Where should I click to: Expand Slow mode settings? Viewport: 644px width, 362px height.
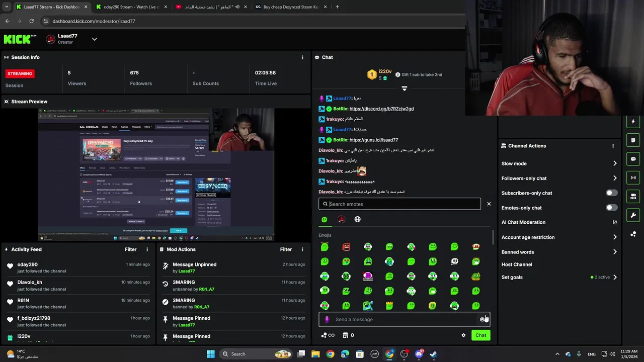615,163
